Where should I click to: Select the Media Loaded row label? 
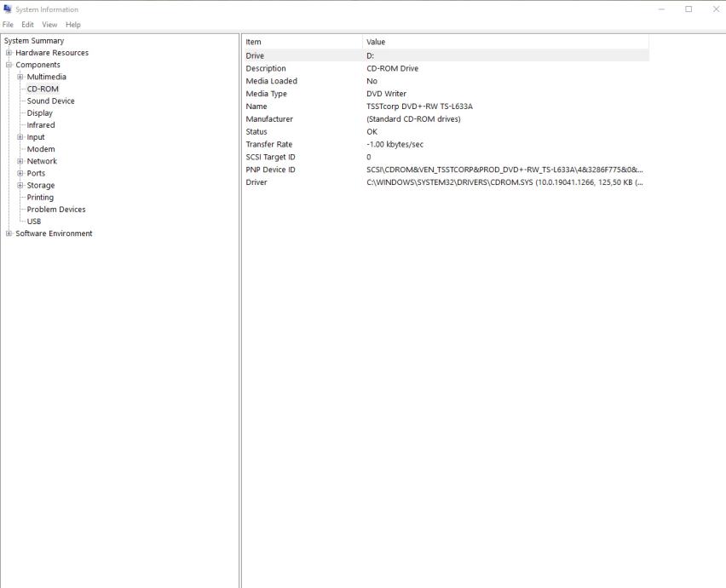pyautogui.click(x=271, y=81)
